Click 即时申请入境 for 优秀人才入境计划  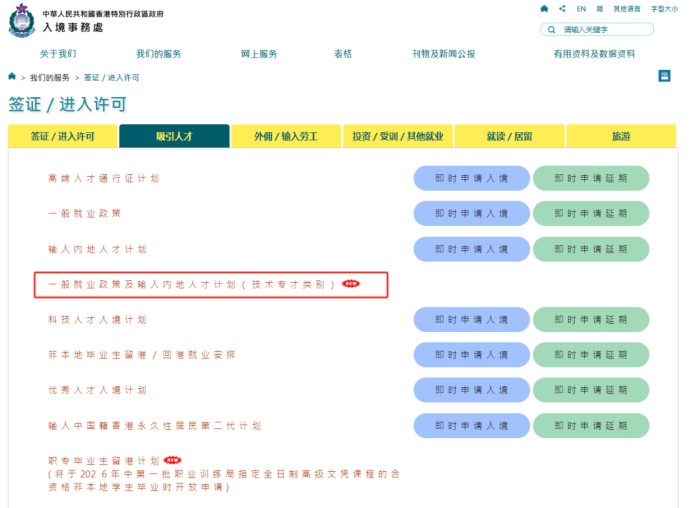tap(471, 390)
